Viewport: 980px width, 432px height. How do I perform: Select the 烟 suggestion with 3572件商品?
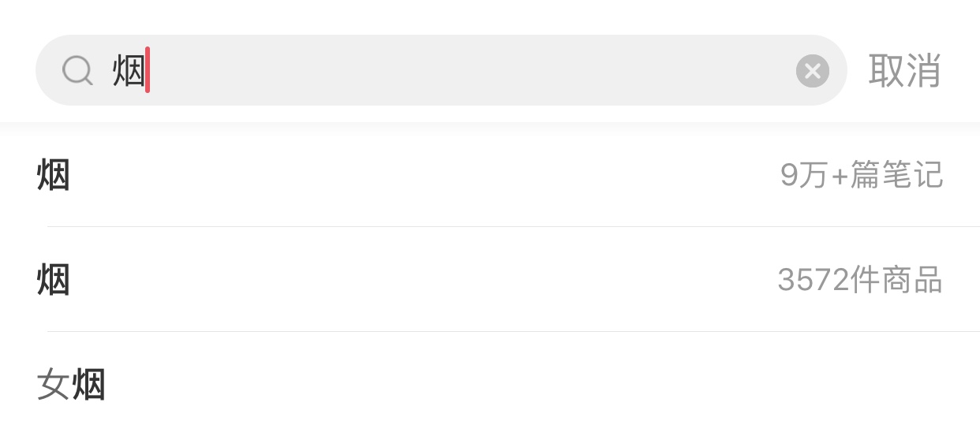(x=489, y=280)
